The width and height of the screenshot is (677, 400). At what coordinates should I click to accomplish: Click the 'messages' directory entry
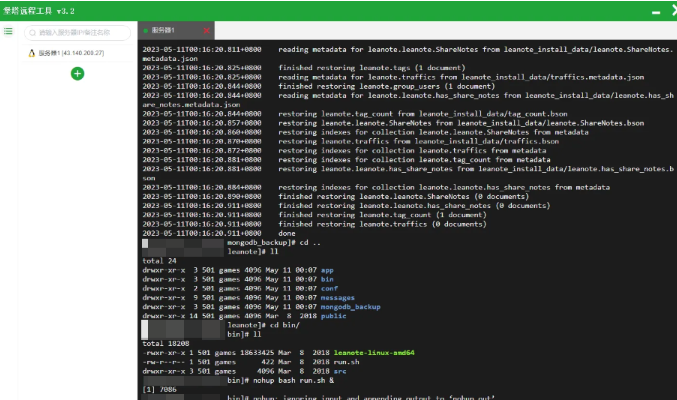click(x=338, y=298)
